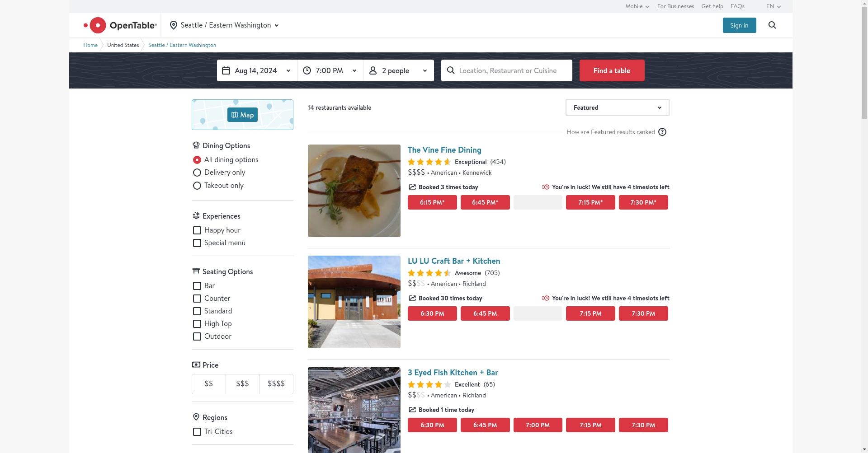Check the Counter seating checkbox
This screenshot has width=868, height=453.
tap(197, 299)
